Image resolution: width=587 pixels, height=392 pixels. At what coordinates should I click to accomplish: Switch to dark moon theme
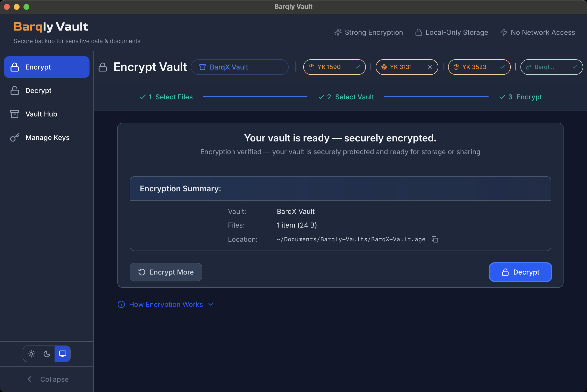coord(47,354)
